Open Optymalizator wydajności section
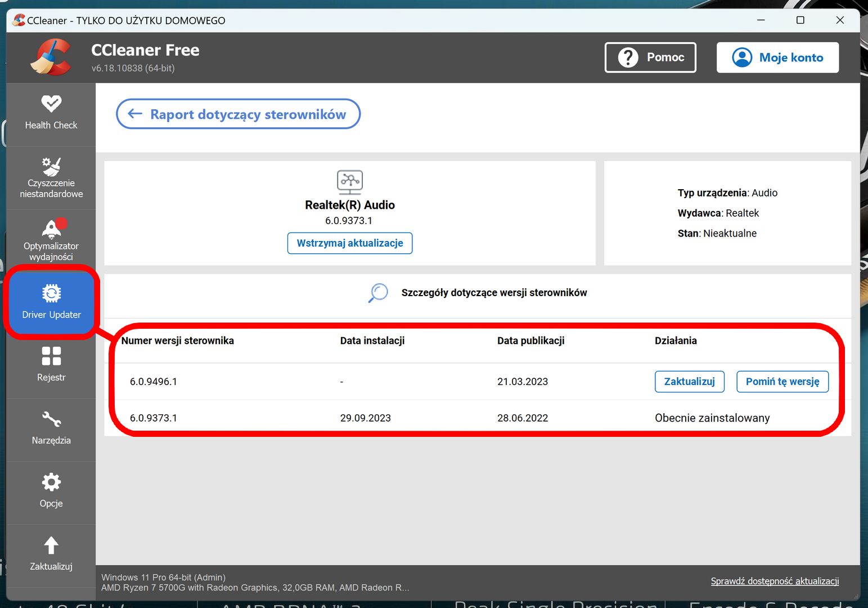Screen dimensions: 868x608 51,241
